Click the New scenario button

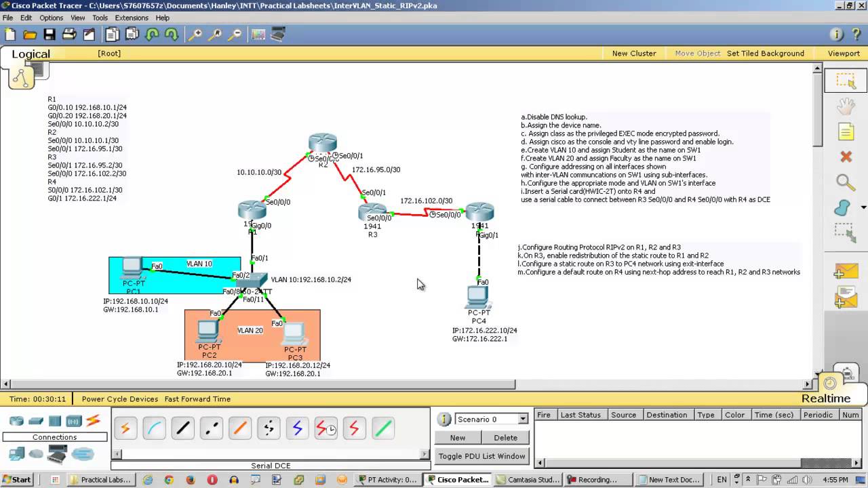458,437
